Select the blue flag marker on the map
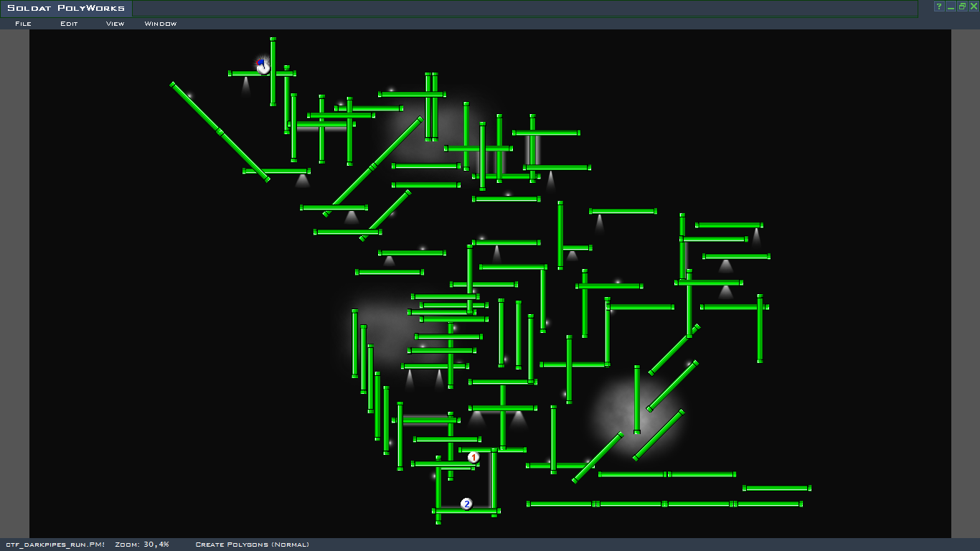 point(263,66)
